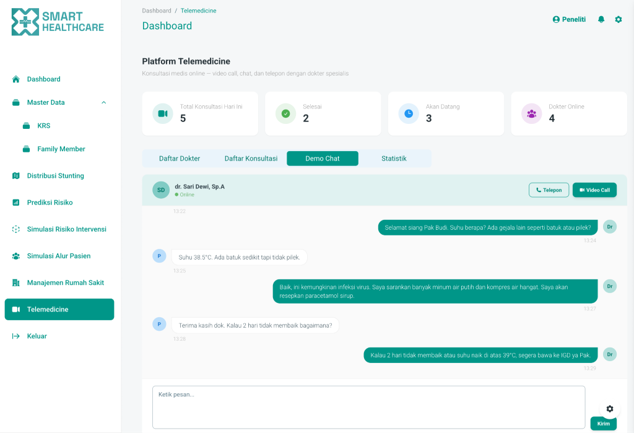
Task: Click the patient avatar beside 'Terima kasih dok' message
Action: coord(159,324)
